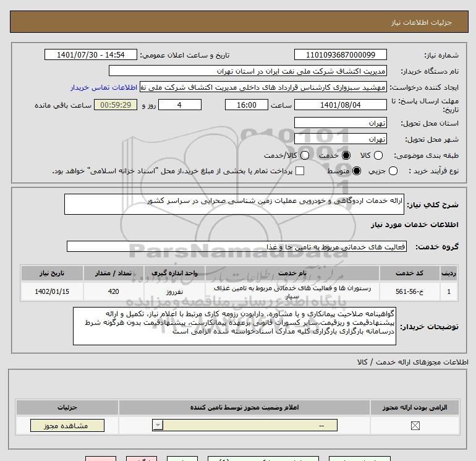Select the کالا category radio button
The height and width of the screenshot is (461, 476).
pos(378,155)
